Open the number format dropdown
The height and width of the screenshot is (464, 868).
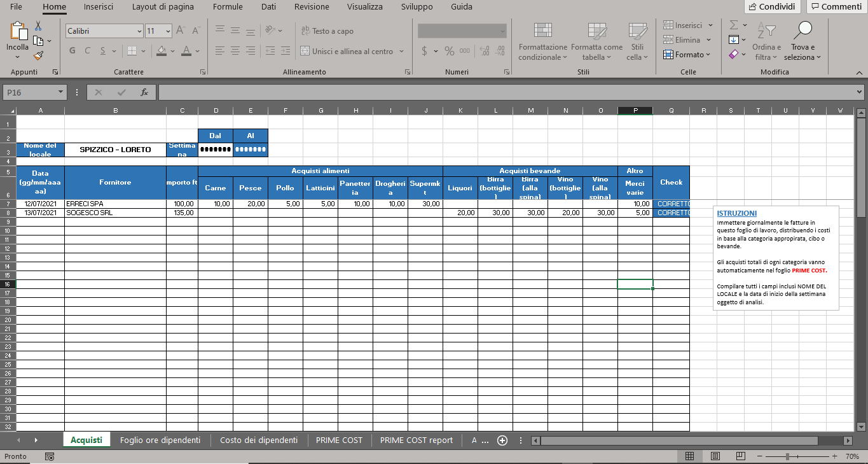[502, 31]
